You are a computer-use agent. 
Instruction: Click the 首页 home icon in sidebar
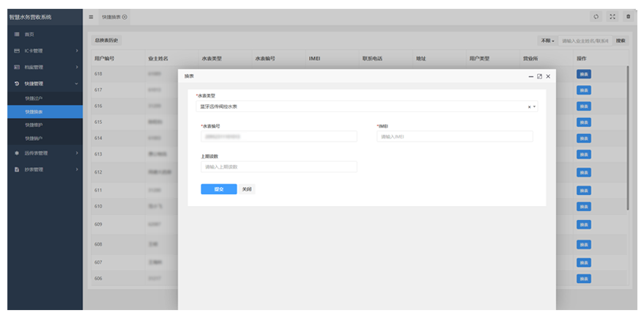[x=17, y=34]
